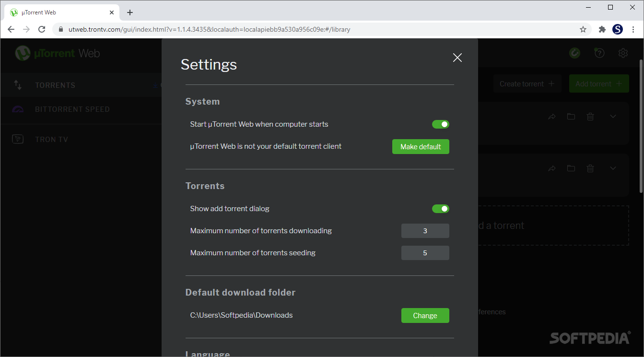Open the Chrome profile avatar
The image size is (644, 357).
click(618, 29)
